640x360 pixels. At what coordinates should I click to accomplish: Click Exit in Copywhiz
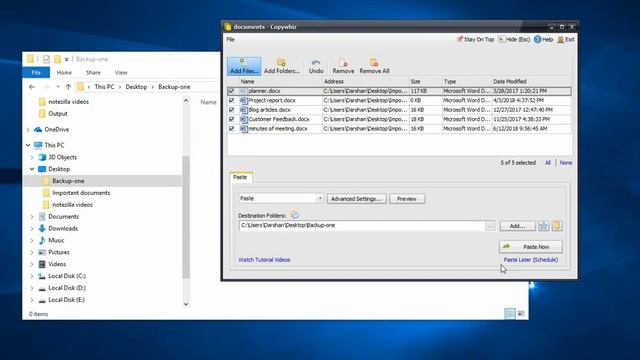(566, 39)
